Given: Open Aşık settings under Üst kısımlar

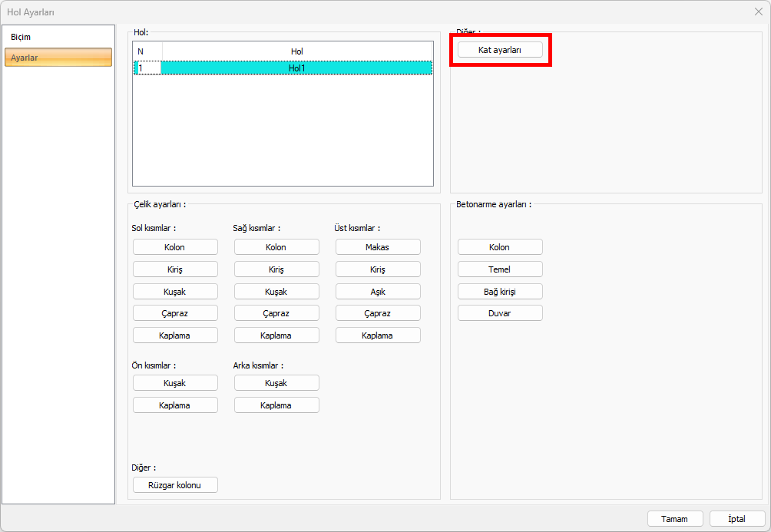Looking at the screenshot, I should point(377,292).
